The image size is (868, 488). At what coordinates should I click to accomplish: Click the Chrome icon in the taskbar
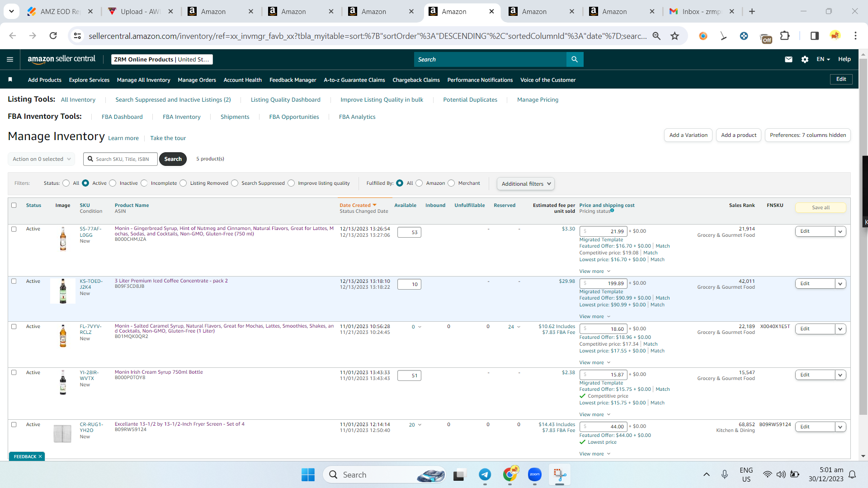click(x=510, y=474)
